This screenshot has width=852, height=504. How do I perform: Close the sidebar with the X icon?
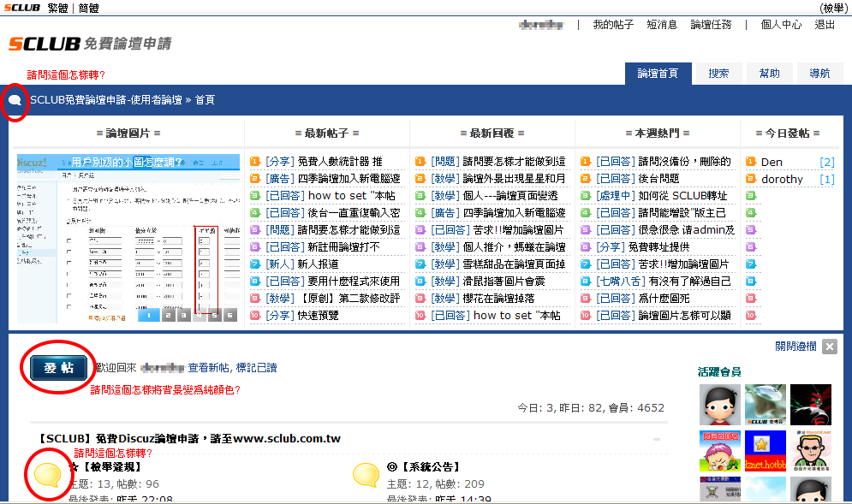pos(830,347)
